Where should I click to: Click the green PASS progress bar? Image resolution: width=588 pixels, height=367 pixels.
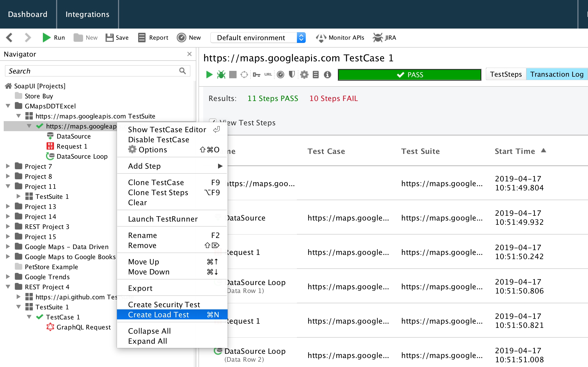(x=409, y=75)
